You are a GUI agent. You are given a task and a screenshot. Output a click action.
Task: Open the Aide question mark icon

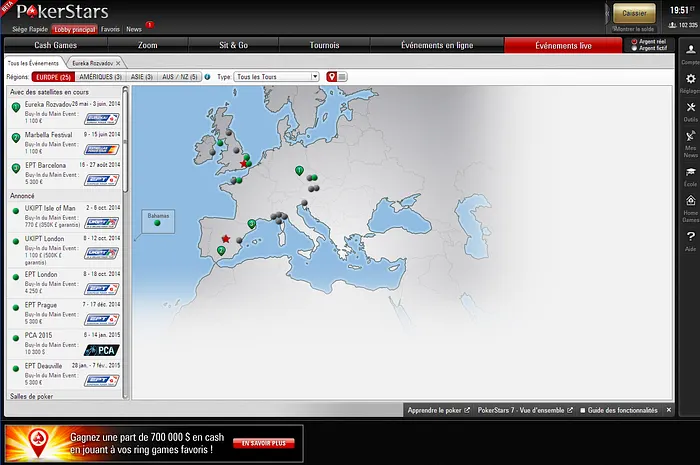pyautogui.click(x=690, y=236)
